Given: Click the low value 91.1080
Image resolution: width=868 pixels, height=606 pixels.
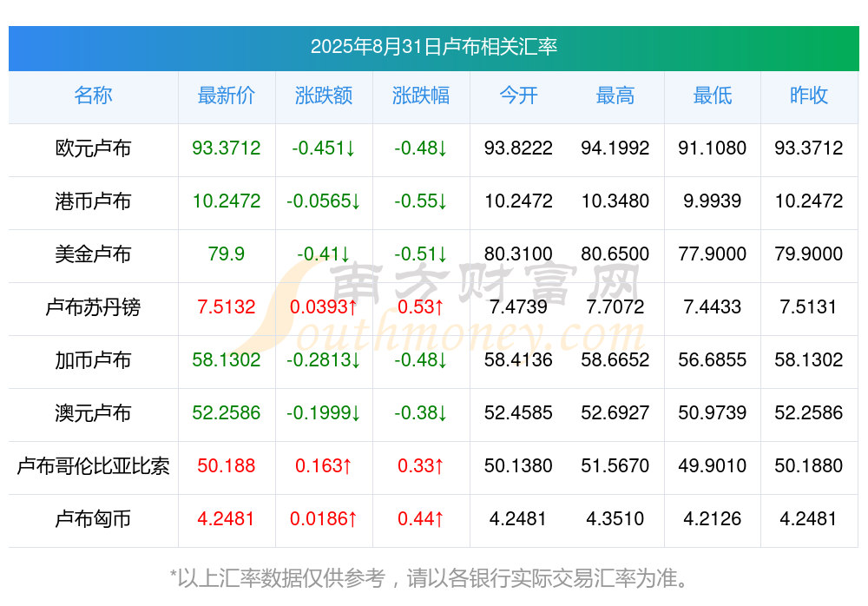Looking at the screenshot, I should click(713, 148).
